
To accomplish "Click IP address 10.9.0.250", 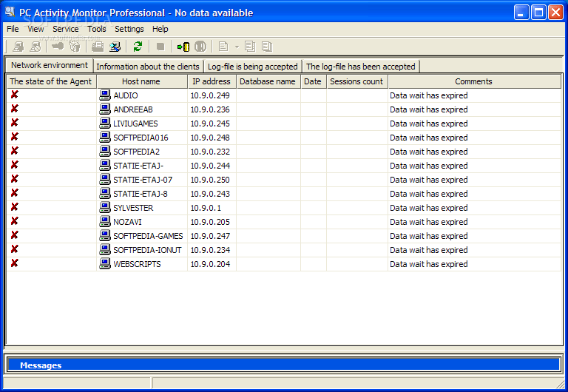I will (x=210, y=180).
